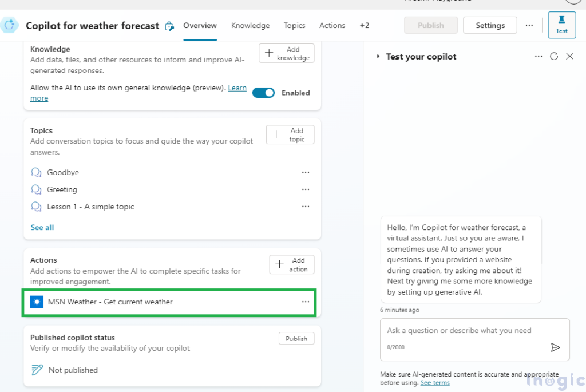Click the MSN Weather connector icon

pos(37,302)
